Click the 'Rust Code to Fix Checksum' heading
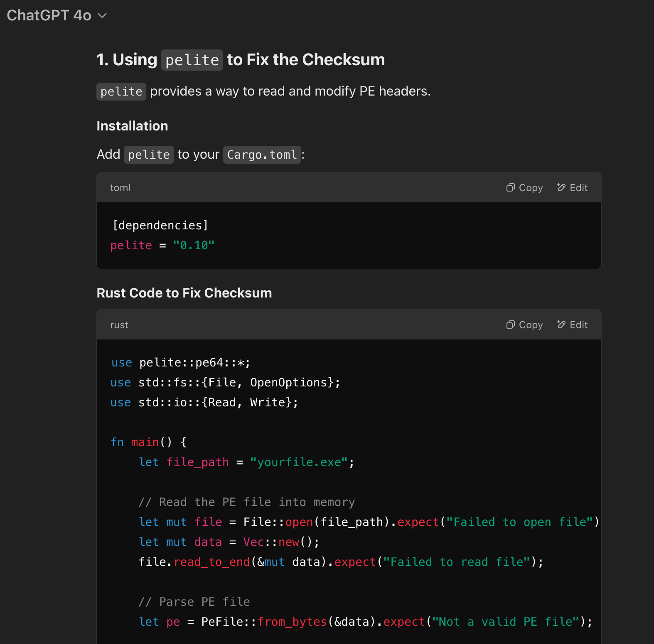 click(184, 293)
